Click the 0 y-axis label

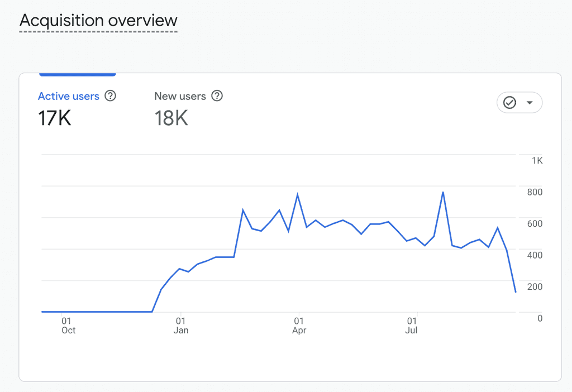tap(540, 318)
